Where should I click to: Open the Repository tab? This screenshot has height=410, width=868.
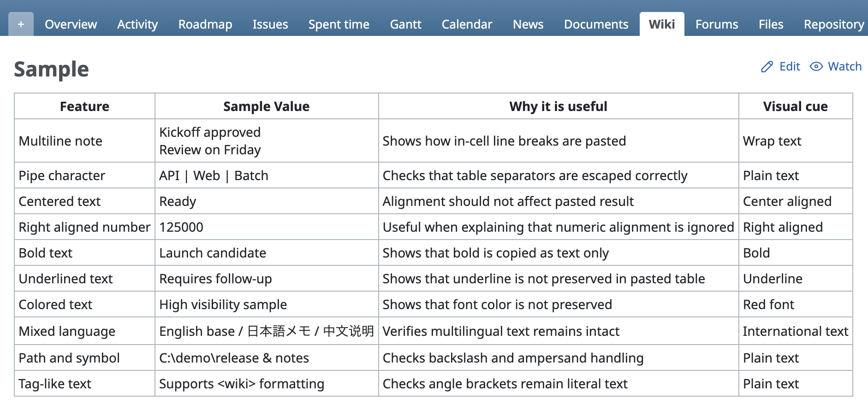click(x=833, y=24)
